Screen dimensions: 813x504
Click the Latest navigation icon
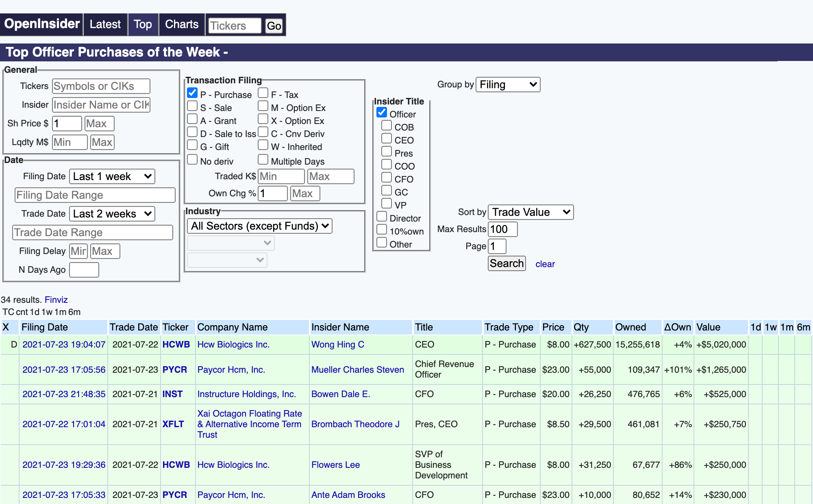[x=105, y=24]
